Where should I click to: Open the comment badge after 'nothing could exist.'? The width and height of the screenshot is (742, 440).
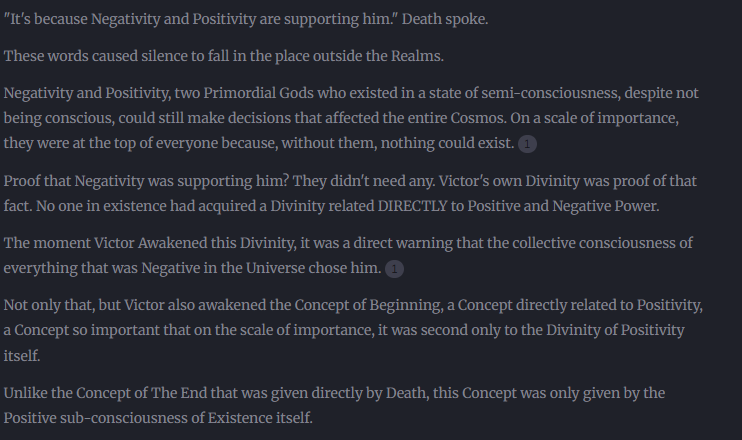pos(527,144)
